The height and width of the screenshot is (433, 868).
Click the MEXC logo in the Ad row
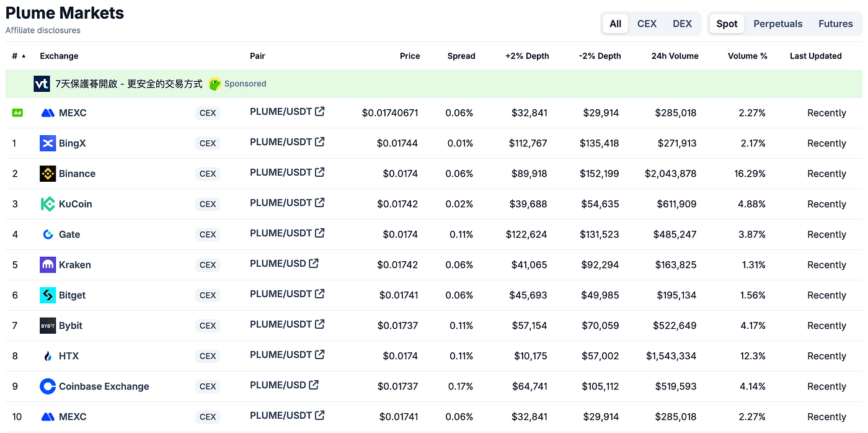coord(48,113)
